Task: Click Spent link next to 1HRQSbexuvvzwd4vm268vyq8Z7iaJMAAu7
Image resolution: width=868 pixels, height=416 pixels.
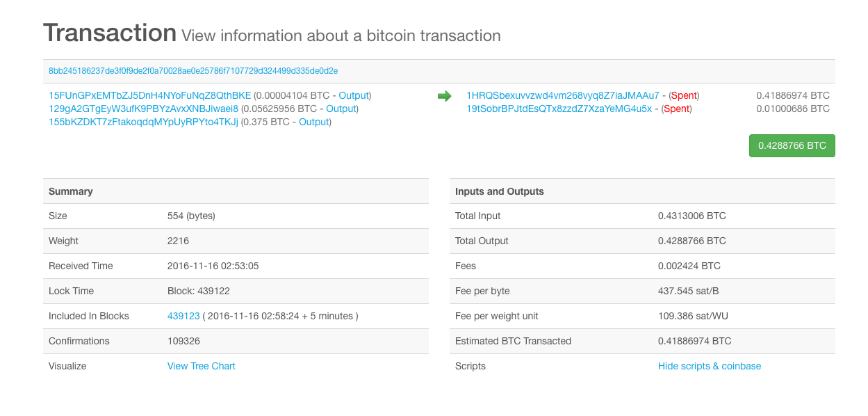Action: (683, 95)
